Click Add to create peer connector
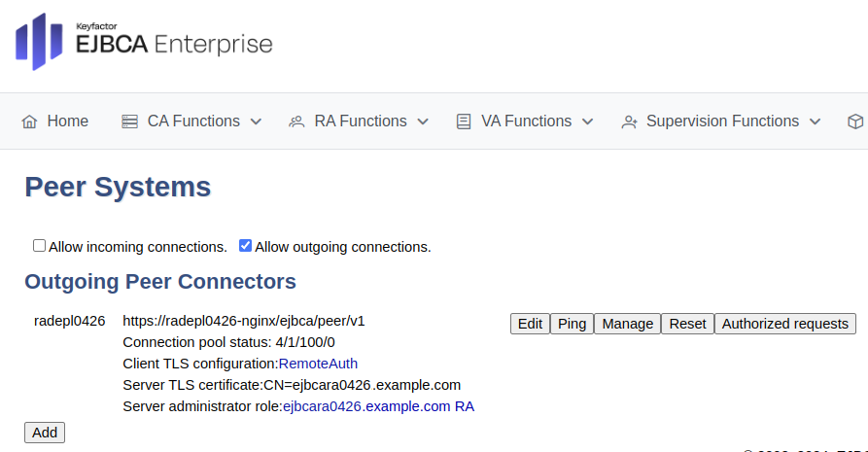This screenshot has width=868, height=452. (x=45, y=433)
